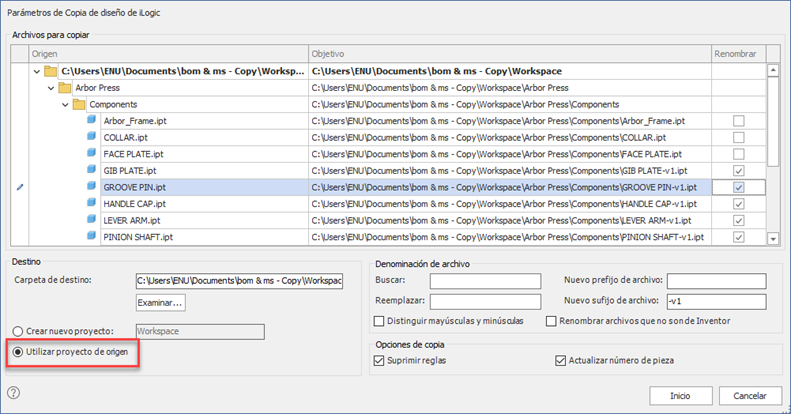The image size is (791, 414).
Task: Click the help question mark icon
Action: pos(14,393)
